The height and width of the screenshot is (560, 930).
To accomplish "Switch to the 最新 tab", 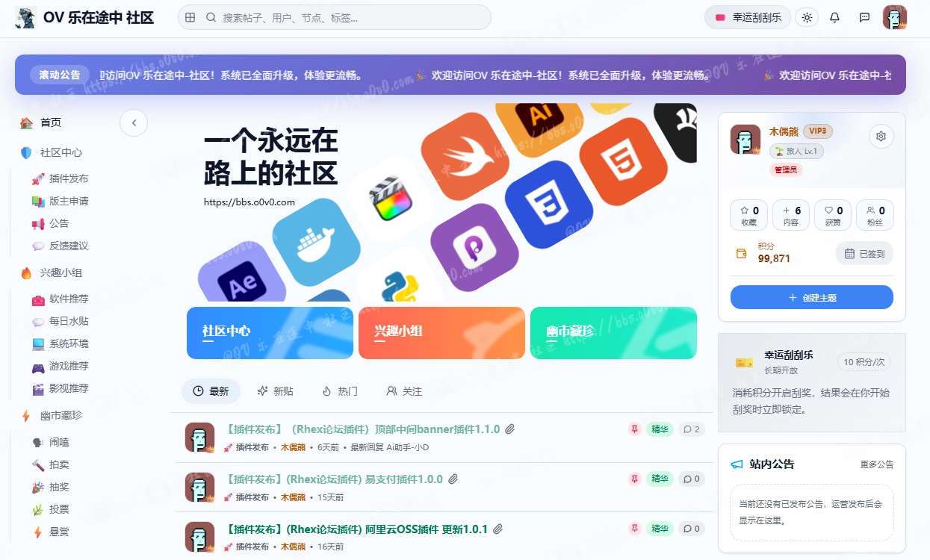I will point(211,391).
